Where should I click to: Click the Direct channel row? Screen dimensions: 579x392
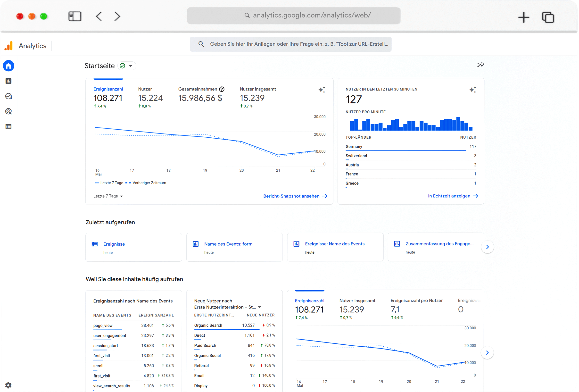point(234,336)
